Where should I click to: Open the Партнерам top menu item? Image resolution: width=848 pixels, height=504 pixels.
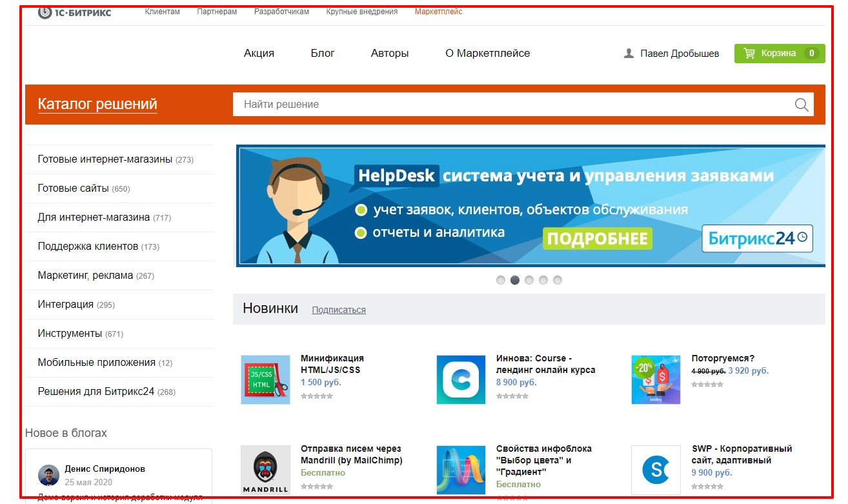click(217, 12)
